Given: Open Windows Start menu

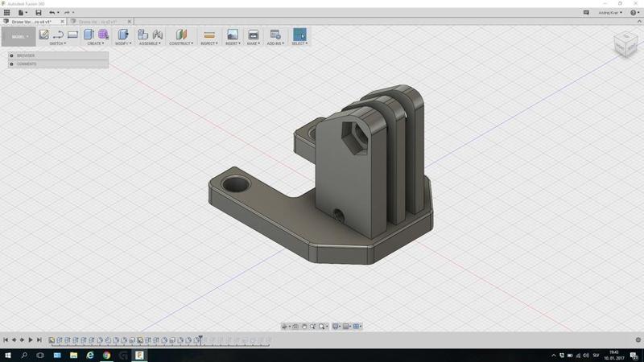Looking at the screenshot, I should [x=7, y=355].
